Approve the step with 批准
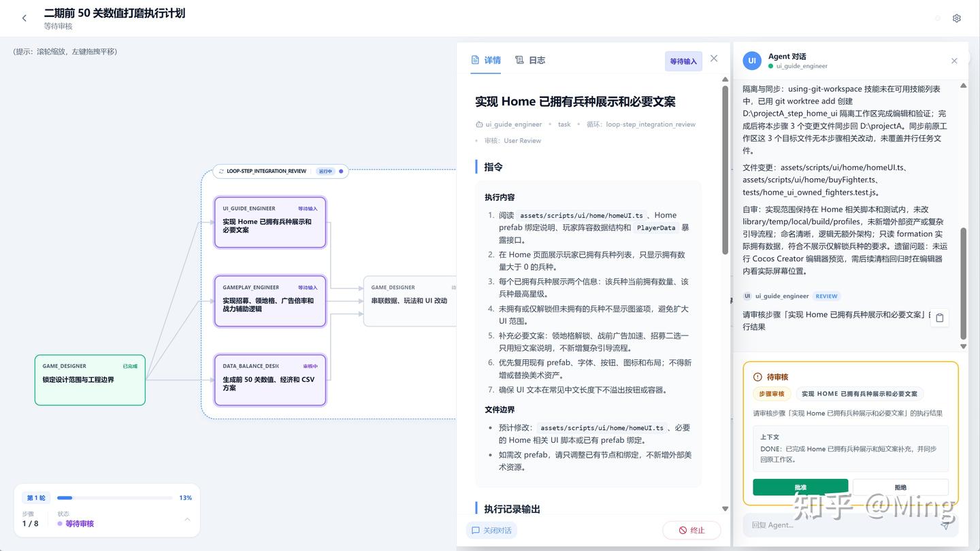This screenshot has height=551, width=980. click(x=800, y=487)
